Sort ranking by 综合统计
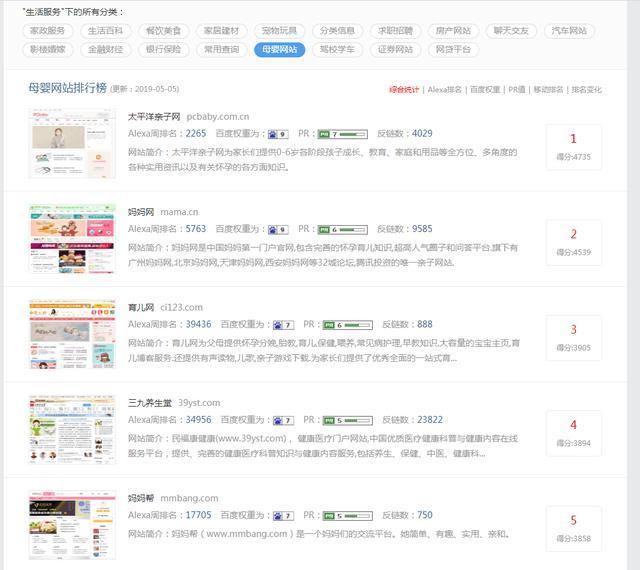The width and height of the screenshot is (640, 570). (x=404, y=89)
